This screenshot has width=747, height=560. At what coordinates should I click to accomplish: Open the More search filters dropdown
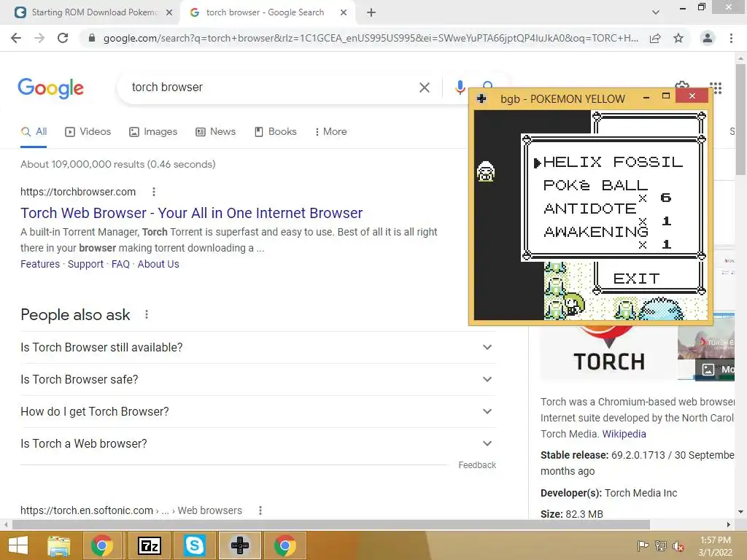tap(330, 131)
